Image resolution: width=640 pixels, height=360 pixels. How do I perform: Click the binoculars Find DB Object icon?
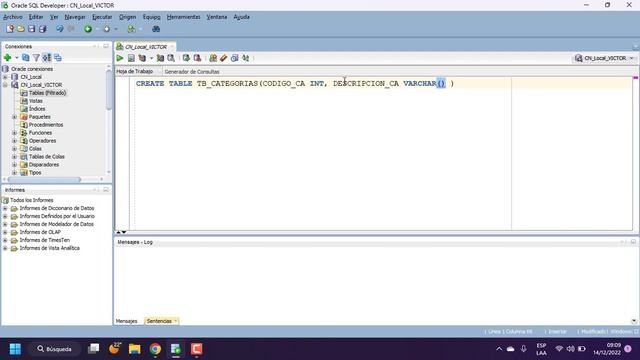(x=156, y=29)
